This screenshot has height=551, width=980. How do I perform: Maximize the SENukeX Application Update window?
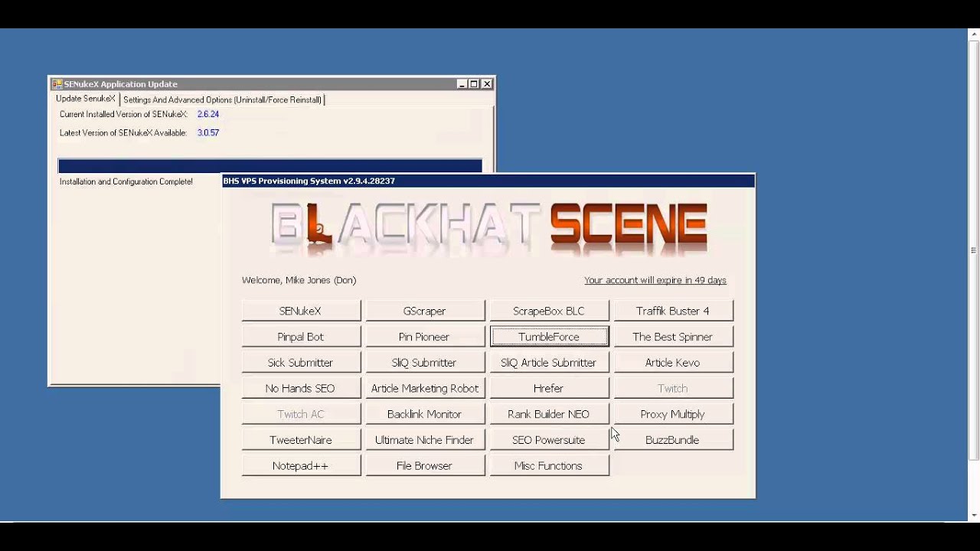click(x=474, y=84)
